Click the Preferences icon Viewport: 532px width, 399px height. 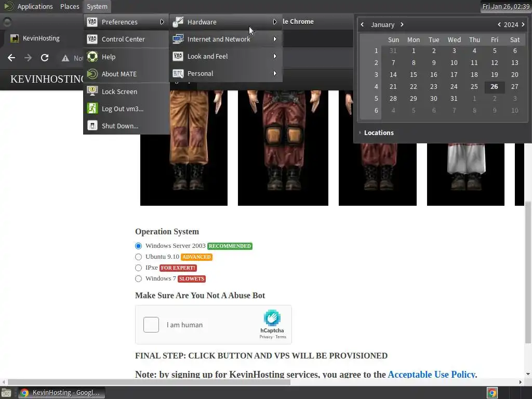click(92, 22)
